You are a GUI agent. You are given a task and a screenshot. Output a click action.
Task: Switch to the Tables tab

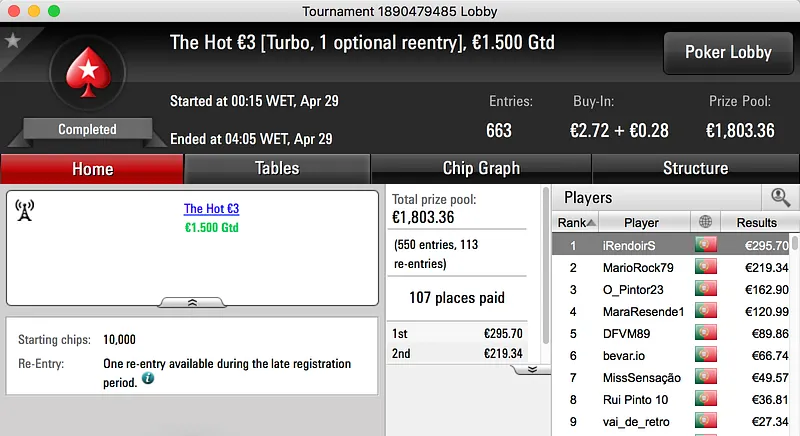277,168
